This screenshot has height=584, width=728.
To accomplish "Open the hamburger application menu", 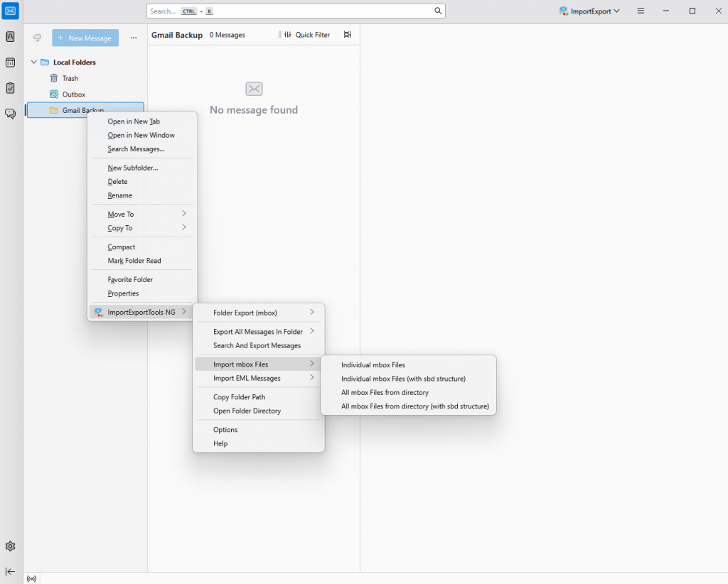I will [x=641, y=11].
